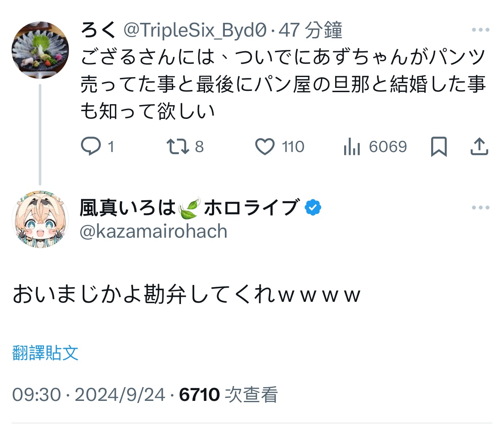This screenshot has height=428, width=504.
Task: Share the tweet using the upload arrow icon
Action: coord(479,147)
